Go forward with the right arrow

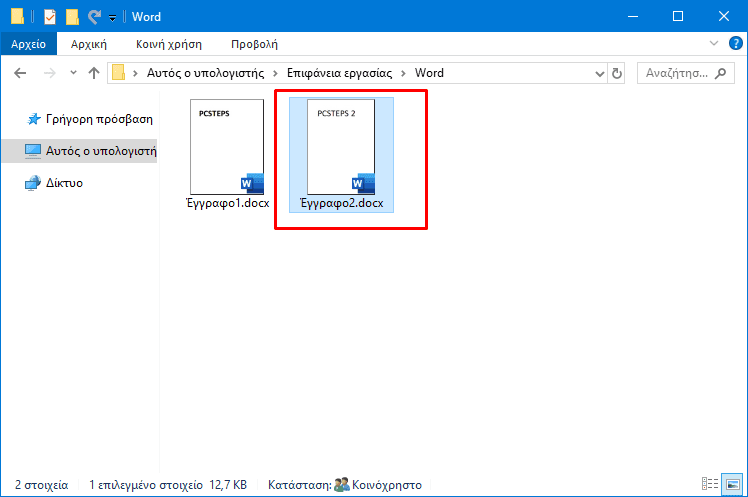pyautogui.click(x=50, y=73)
